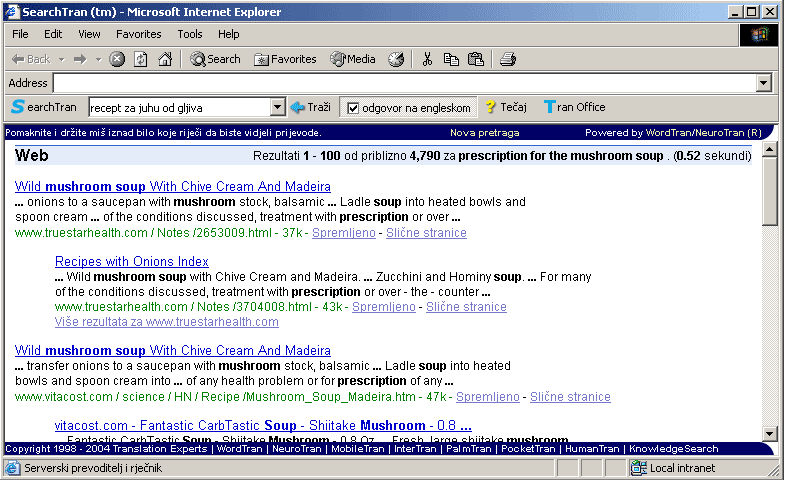Click 'Spremljeno' for the 3704008.html result
Image resolution: width=785 pixels, height=480 pixels.
[383, 307]
